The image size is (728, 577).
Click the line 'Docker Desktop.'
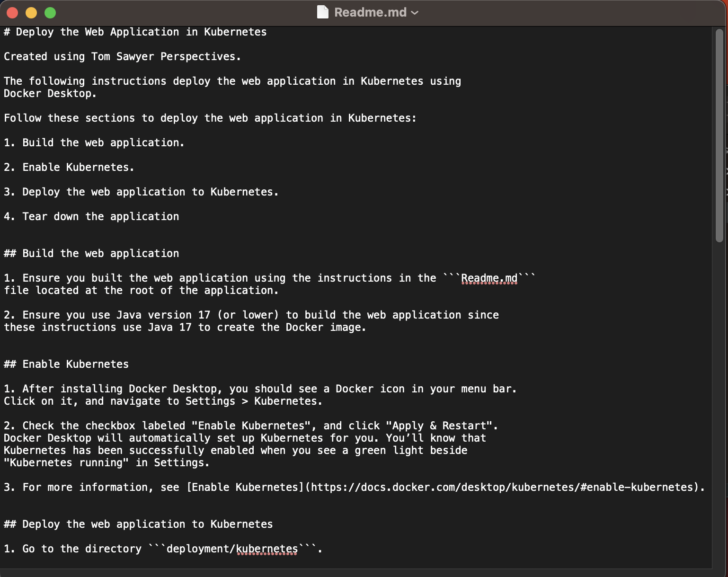pyautogui.click(x=50, y=94)
